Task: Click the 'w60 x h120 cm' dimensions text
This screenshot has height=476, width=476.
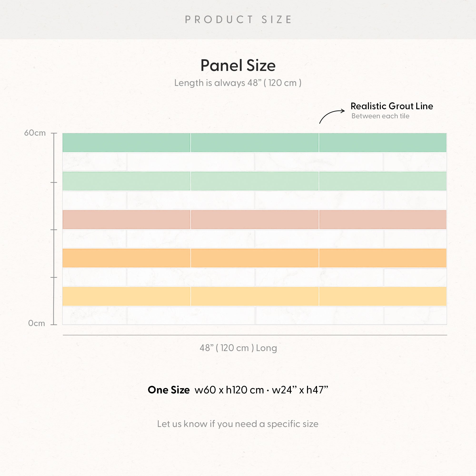Action: pos(229,390)
